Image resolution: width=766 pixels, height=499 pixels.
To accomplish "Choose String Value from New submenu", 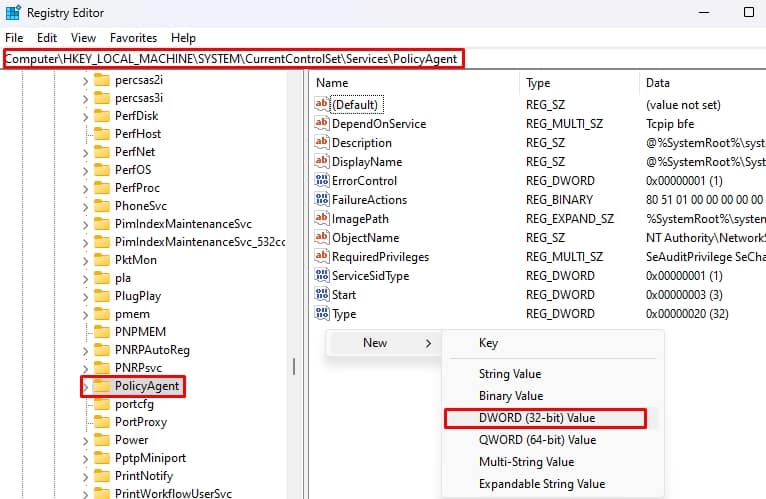I will tap(553, 374).
